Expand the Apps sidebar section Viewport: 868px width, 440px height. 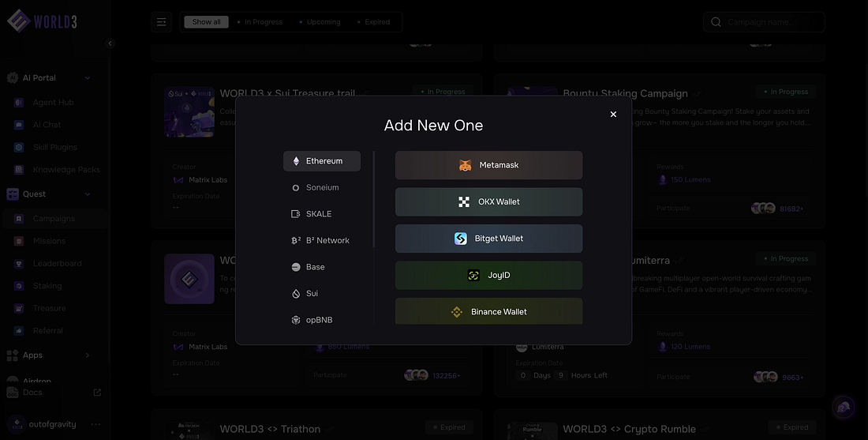pyautogui.click(x=88, y=355)
